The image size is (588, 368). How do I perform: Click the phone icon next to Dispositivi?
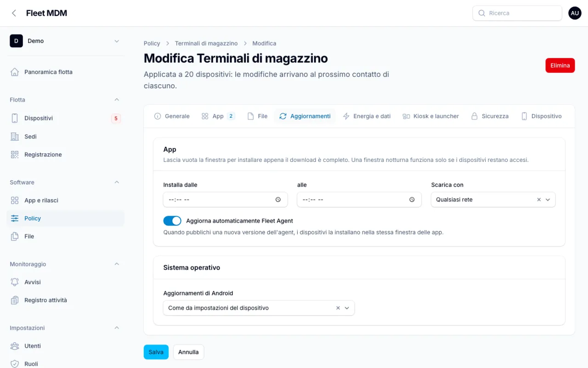15,118
